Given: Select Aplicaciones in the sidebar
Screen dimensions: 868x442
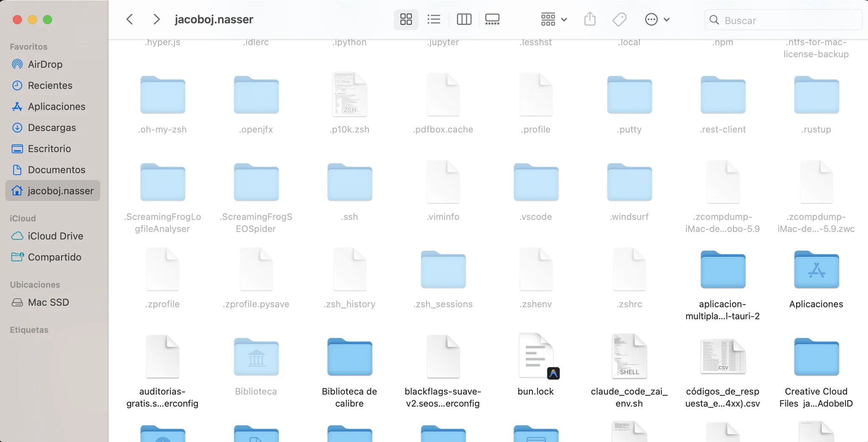Looking at the screenshot, I should click(x=53, y=107).
